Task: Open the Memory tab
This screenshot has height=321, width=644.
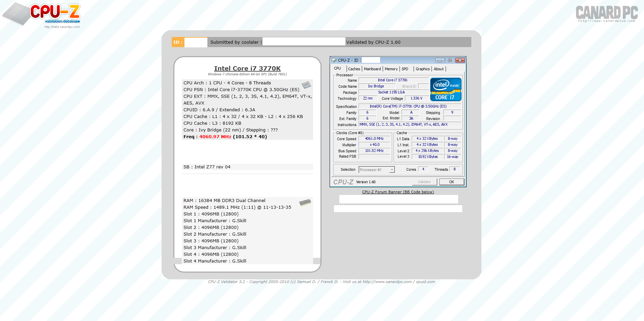Action: coord(391,69)
